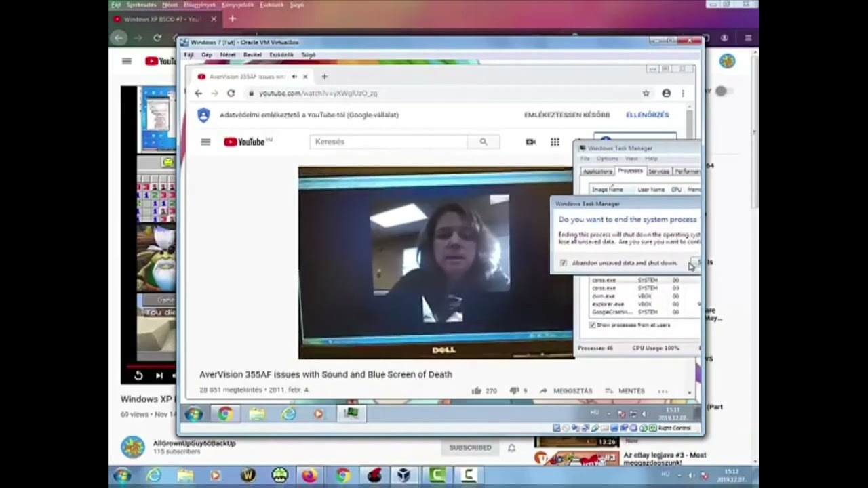Open the Eszközök menu in VirtualBox

coord(281,54)
